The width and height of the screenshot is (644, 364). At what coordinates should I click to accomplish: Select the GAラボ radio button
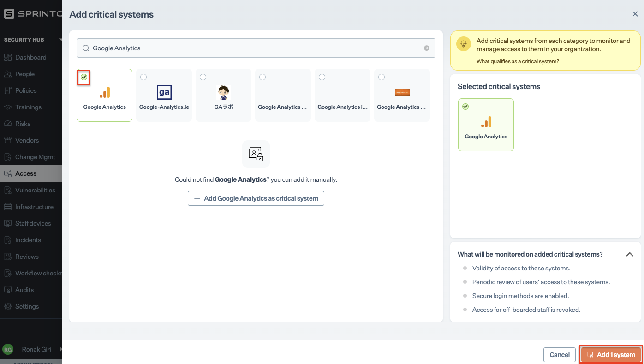tap(203, 77)
